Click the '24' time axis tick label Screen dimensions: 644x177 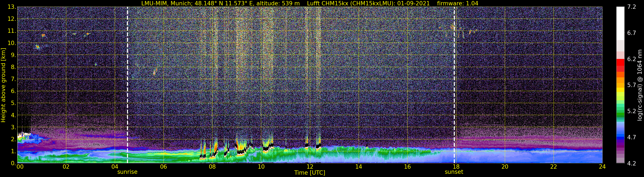tap(602, 167)
